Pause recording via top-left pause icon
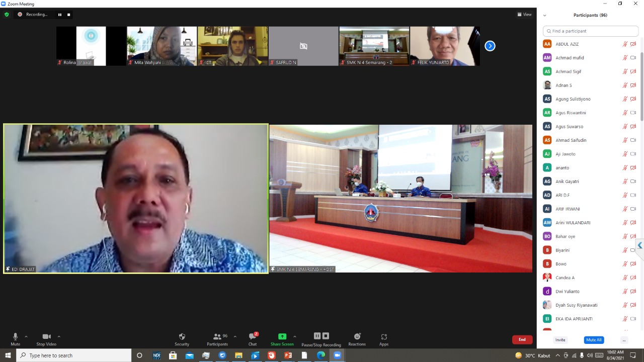This screenshot has width=644, height=362. point(60,15)
